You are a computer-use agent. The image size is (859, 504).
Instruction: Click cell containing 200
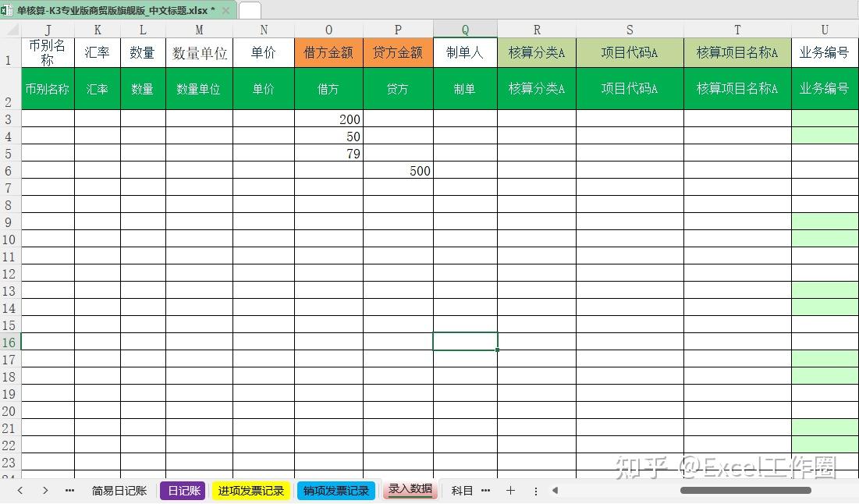328,119
